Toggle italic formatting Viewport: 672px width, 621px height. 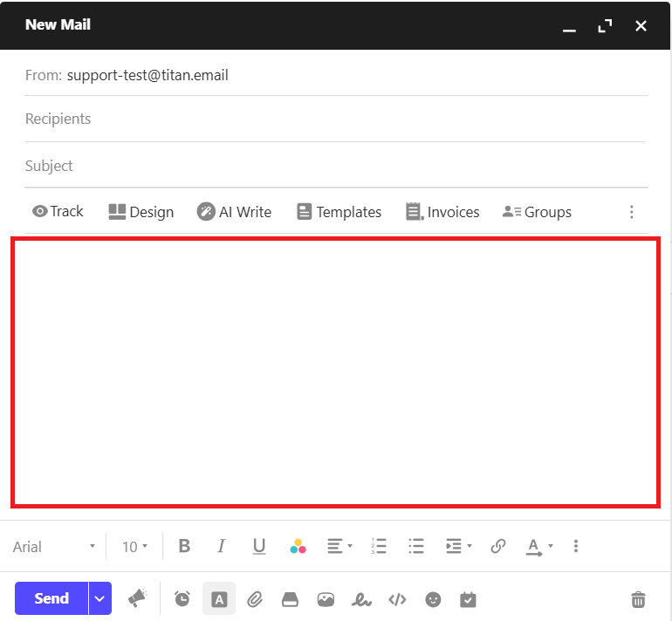coord(221,546)
